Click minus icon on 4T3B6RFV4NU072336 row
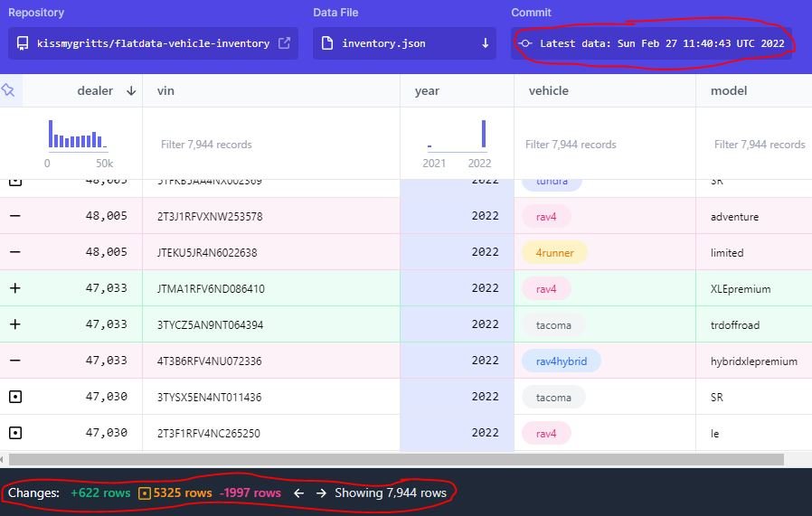The height and width of the screenshot is (516, 812). [x=15, y=361]
